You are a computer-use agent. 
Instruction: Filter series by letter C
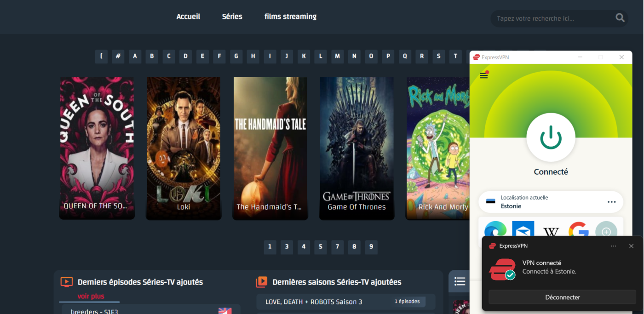click(169, 56)
